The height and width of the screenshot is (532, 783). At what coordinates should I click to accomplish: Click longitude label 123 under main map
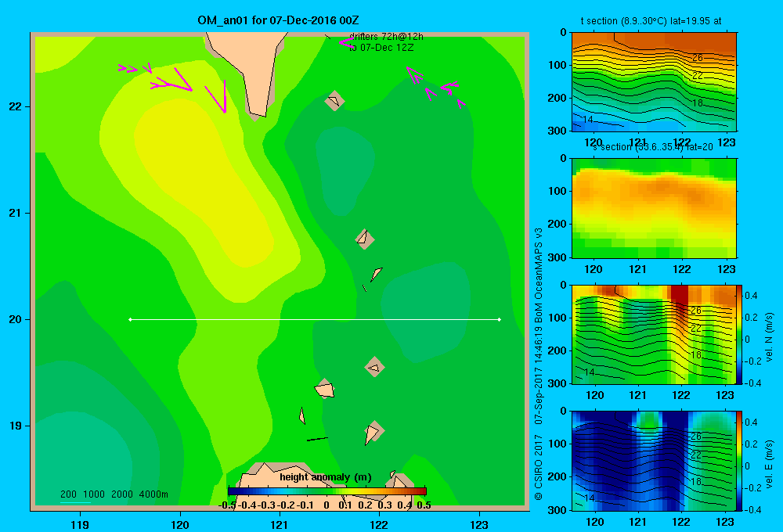(479, 524)
